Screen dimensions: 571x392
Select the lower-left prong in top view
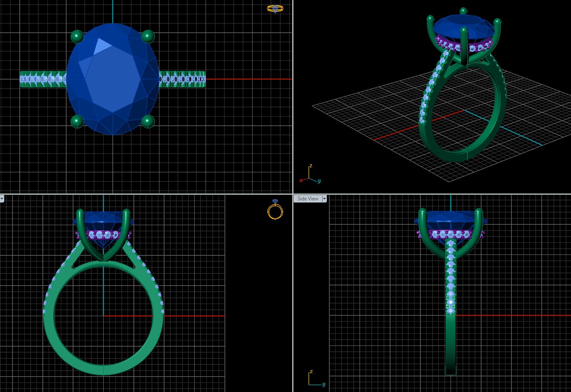(x=77, y=122)
